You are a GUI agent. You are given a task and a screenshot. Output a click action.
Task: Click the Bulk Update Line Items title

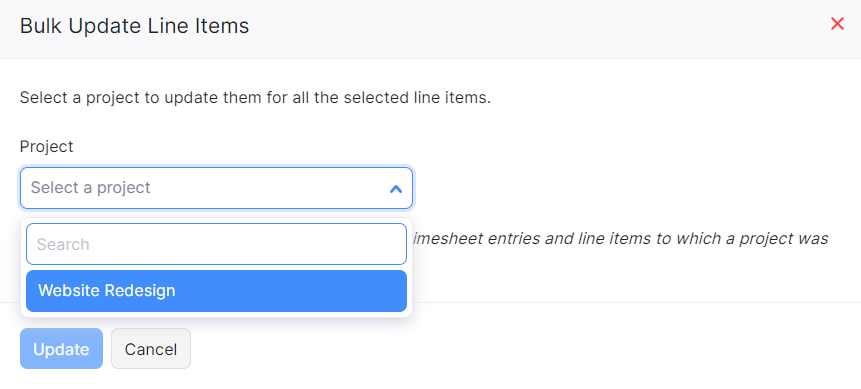click(135, 26)
